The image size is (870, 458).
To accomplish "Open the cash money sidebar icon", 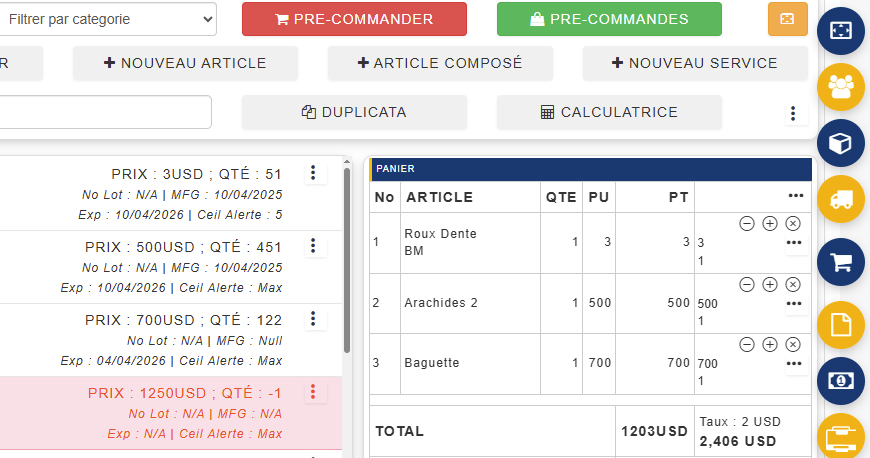I will pos(841,381).
